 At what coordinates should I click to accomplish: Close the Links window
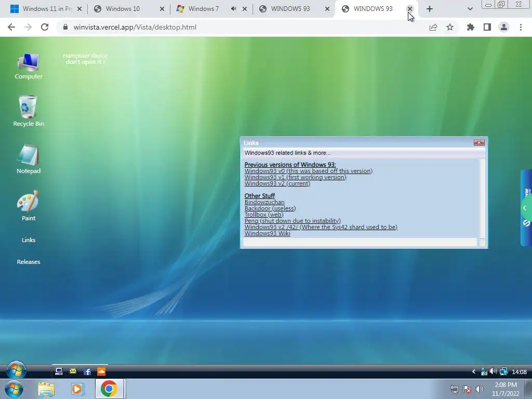[479, 142]
